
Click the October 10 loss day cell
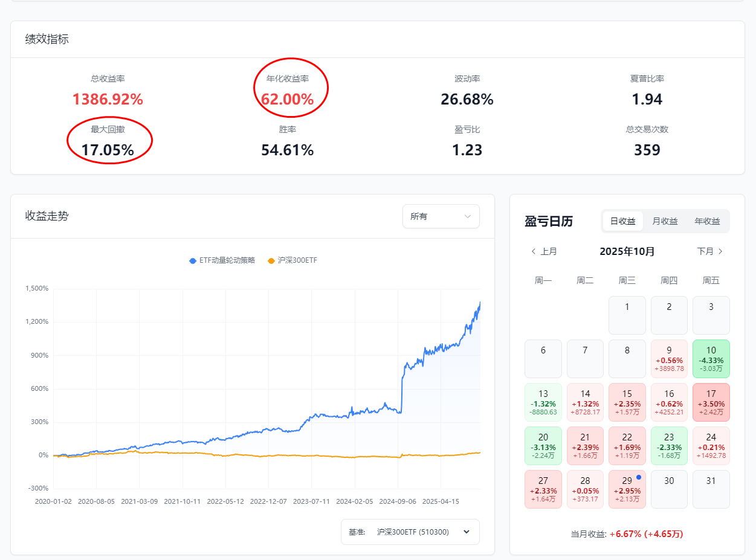click(711, 359)
